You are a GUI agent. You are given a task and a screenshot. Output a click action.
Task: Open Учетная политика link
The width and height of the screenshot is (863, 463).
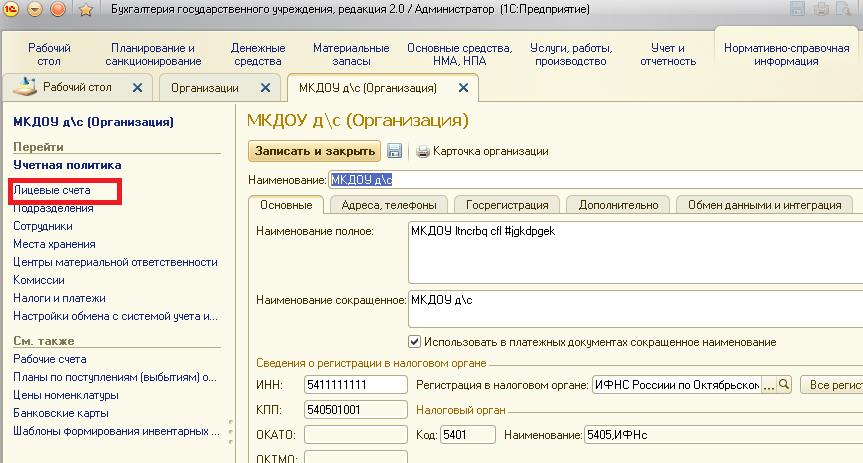pyautogui.click(x=67, y=165)
